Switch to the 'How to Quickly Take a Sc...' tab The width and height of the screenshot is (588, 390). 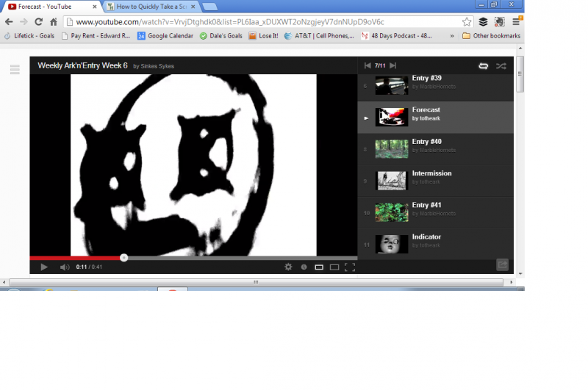click(151, 7)
